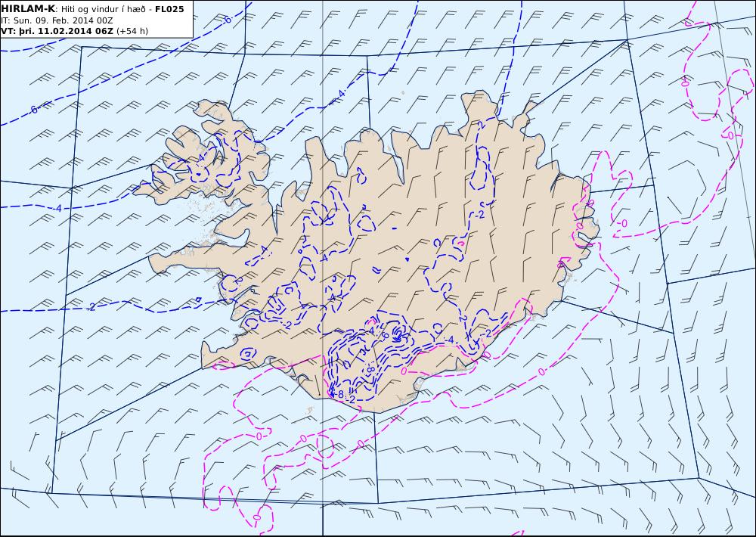Select the 'Hiti og vindur í hæð' caption
Screen dimensions: 756x537
[103, 9]
